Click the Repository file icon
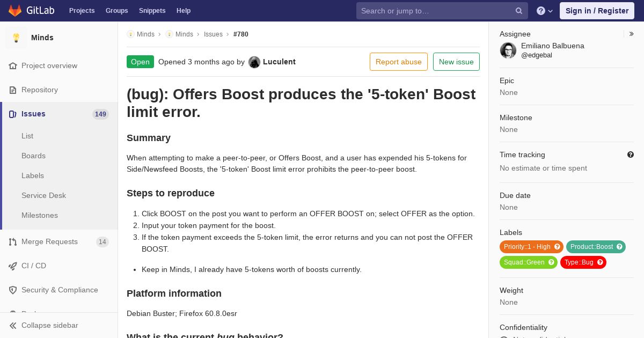 coord(13,90)
